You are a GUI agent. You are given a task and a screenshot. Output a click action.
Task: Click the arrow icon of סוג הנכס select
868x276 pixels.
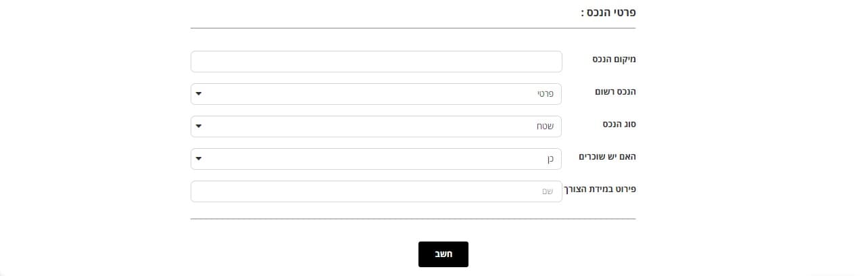pyautogui.click(x=197, y=127)
